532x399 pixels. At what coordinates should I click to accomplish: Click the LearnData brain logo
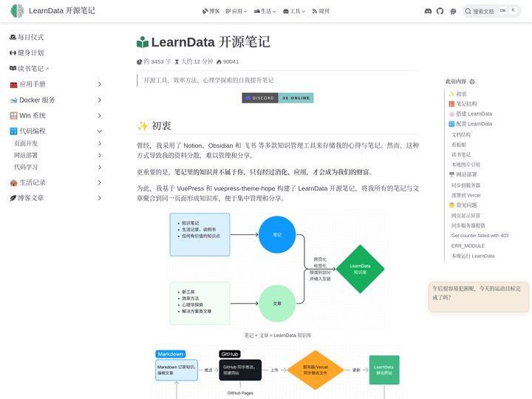pyautogui.click(x=17, y=11)
